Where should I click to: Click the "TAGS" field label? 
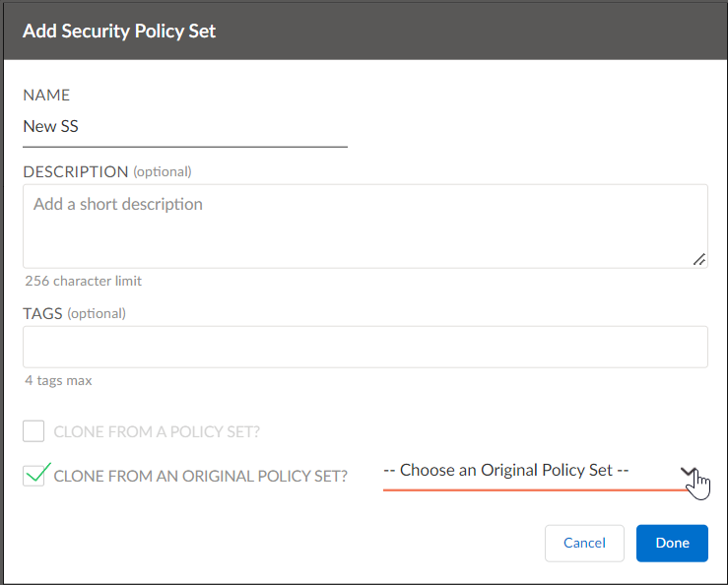tap(42, 313)
